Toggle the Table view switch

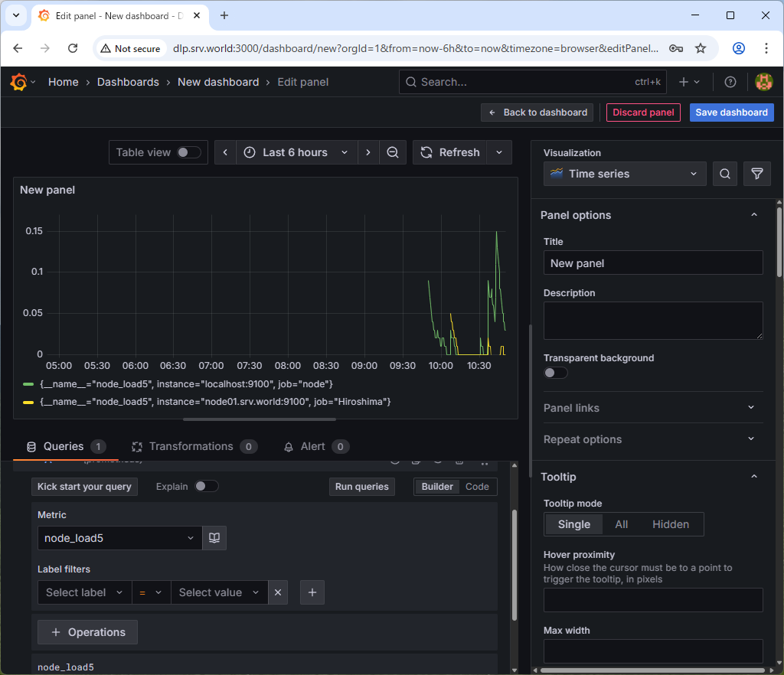pyautogui.click(x=188, y=152)
